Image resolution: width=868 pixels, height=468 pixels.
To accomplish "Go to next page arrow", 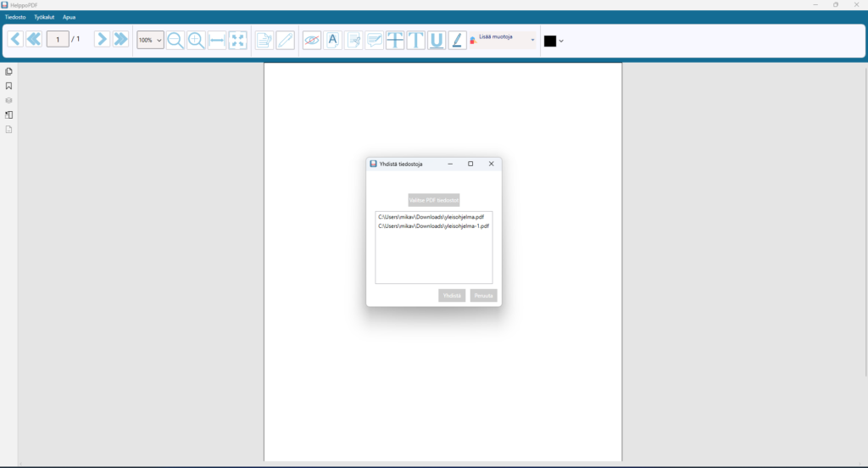I will (102, 39).
